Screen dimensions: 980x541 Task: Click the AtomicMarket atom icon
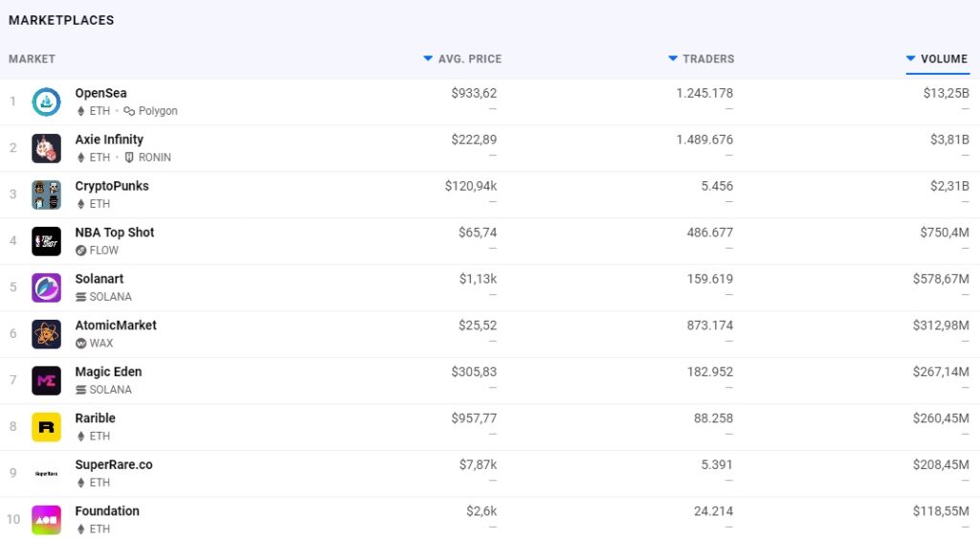[x=46, y=334]
